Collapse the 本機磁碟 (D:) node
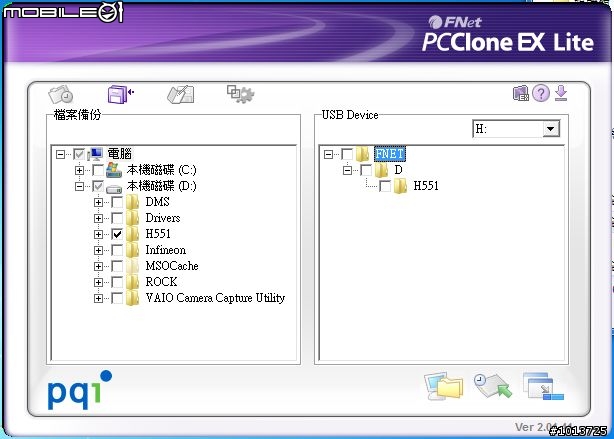 [79, 186]
